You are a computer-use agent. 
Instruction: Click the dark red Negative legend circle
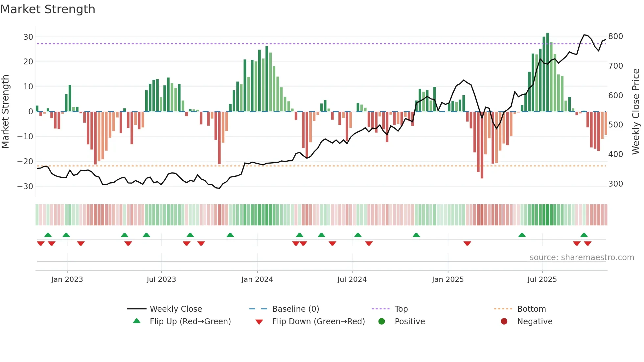(504, 321)
